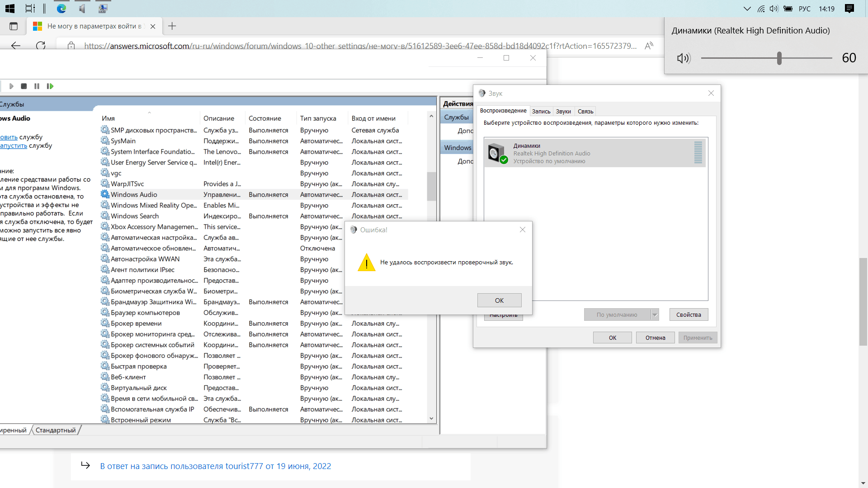Viewport: 868px width, 488px height.
Task: Click the Restart service toolbar icon
Action: tap(50, 86)
